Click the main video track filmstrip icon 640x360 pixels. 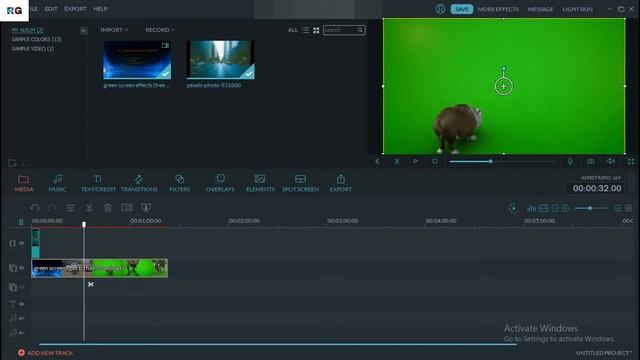13,243
